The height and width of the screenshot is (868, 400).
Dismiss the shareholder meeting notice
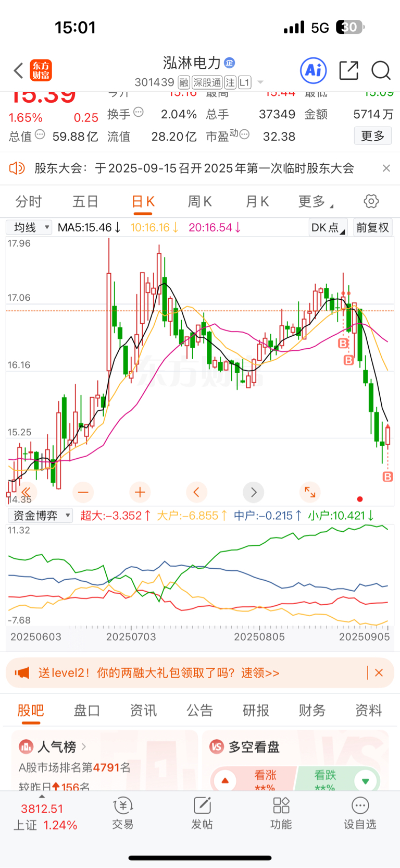[386, 168]
